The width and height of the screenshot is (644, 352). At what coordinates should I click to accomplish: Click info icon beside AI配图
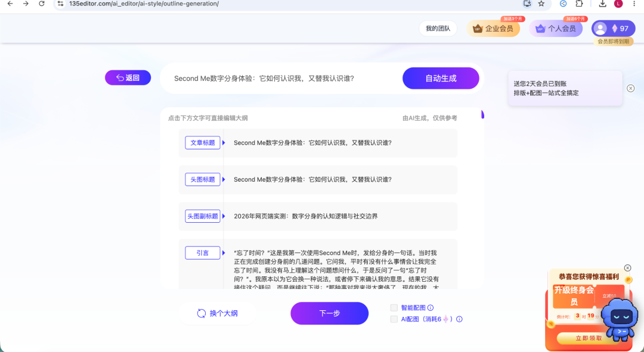click(x=459, y=319)
